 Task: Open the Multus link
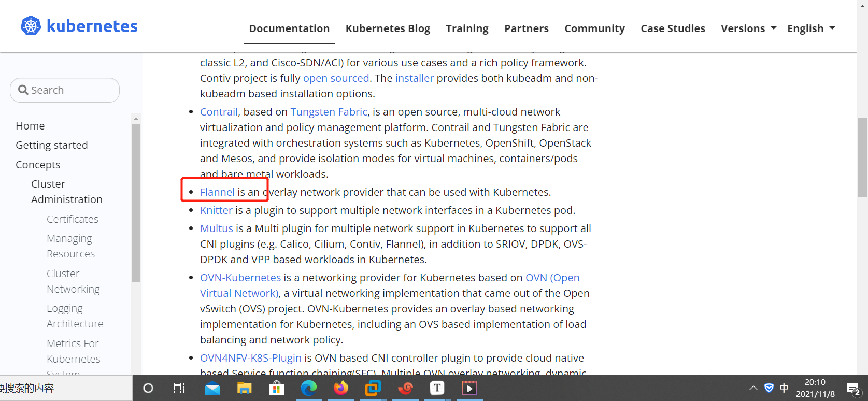[217, 228]
